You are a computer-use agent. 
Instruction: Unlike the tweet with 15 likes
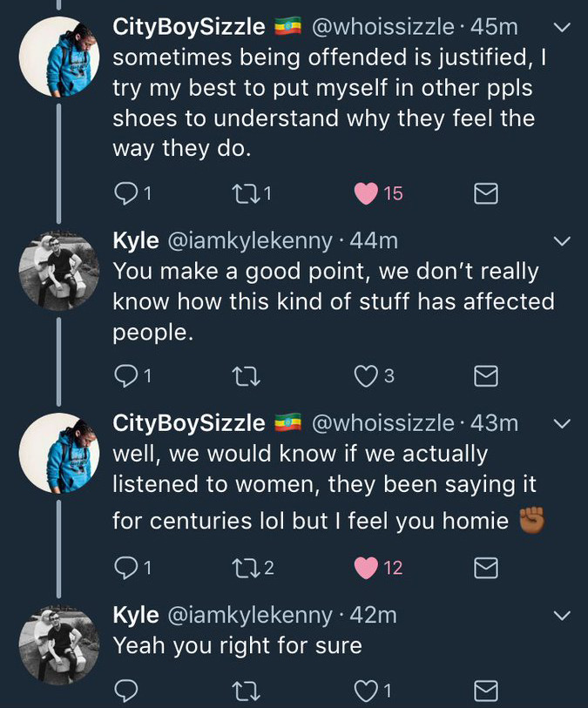coord(366,193)
